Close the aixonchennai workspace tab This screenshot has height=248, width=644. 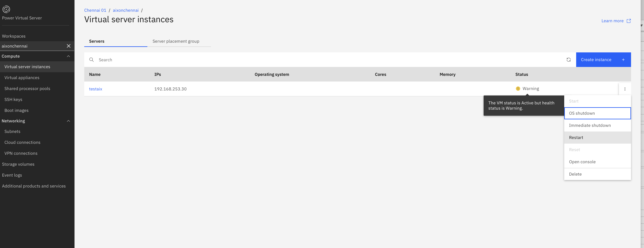(69, 46)
